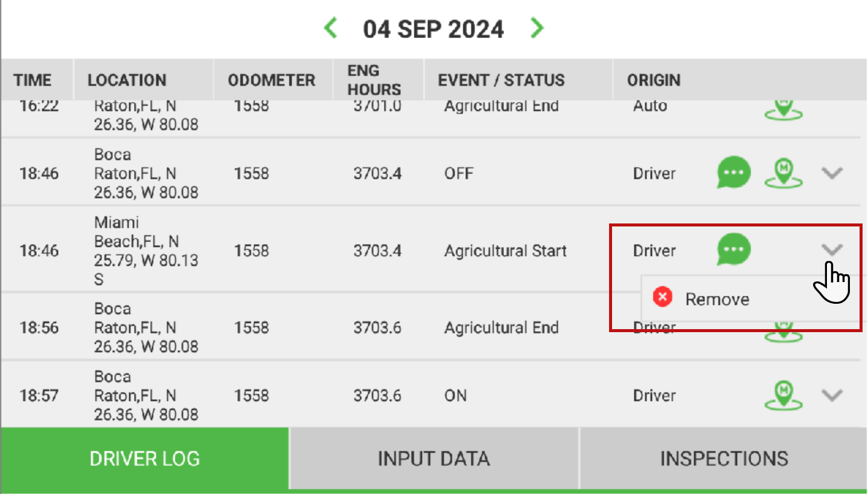Open the DRIVER LOG tab
This screenshot has height=494, width=868.
tap(145, 458)
